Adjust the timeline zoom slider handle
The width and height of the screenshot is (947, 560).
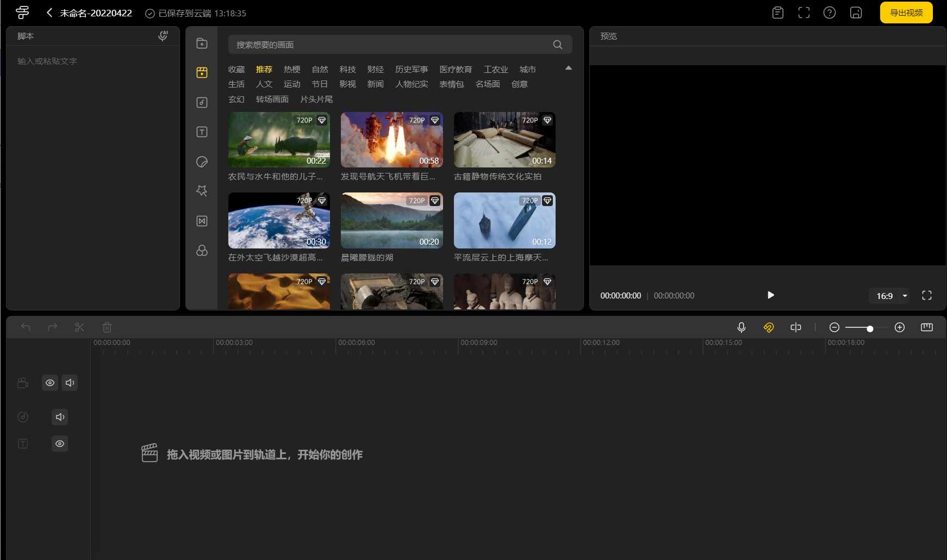[870, 328]
